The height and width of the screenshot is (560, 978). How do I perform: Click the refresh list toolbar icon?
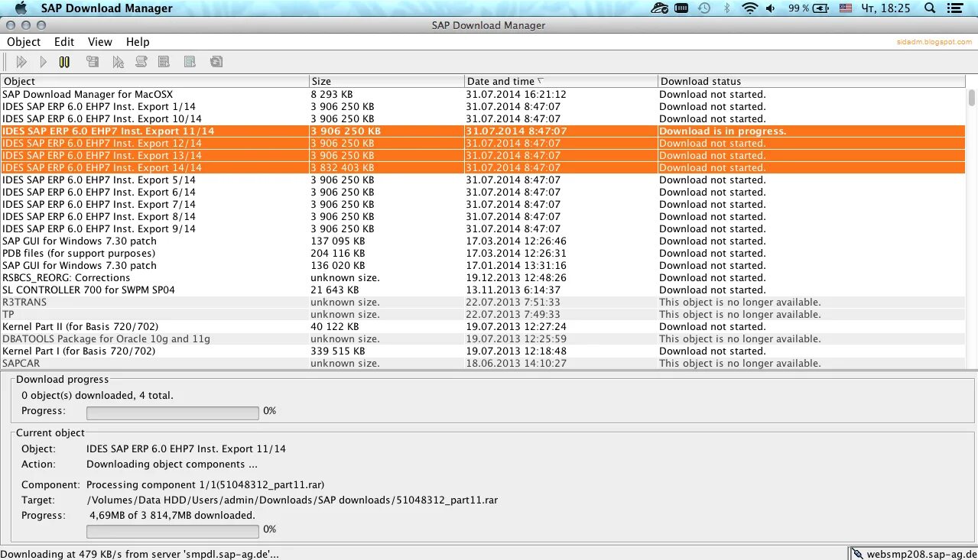216,62
